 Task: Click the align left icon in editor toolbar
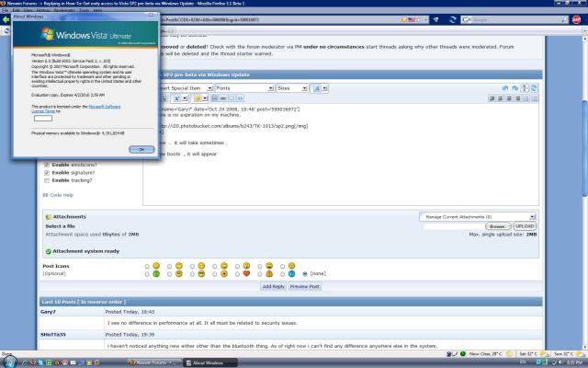pyautogui.click(x=492, y=98)
